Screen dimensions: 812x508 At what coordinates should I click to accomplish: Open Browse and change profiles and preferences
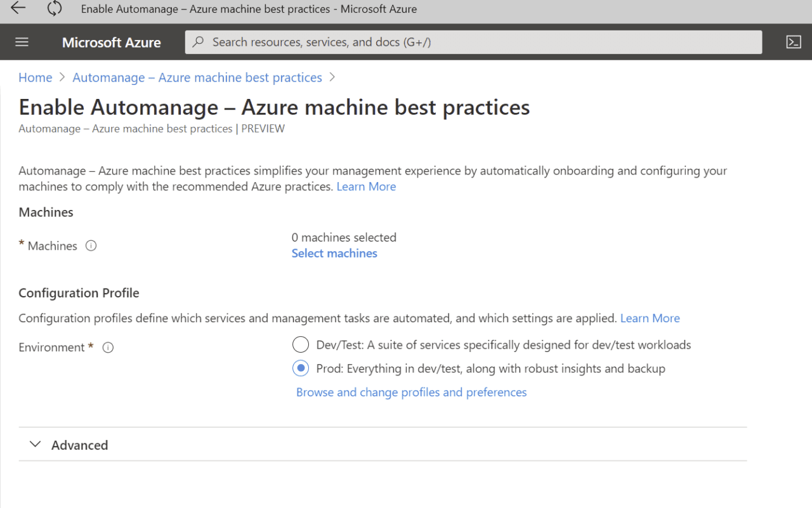411,392
